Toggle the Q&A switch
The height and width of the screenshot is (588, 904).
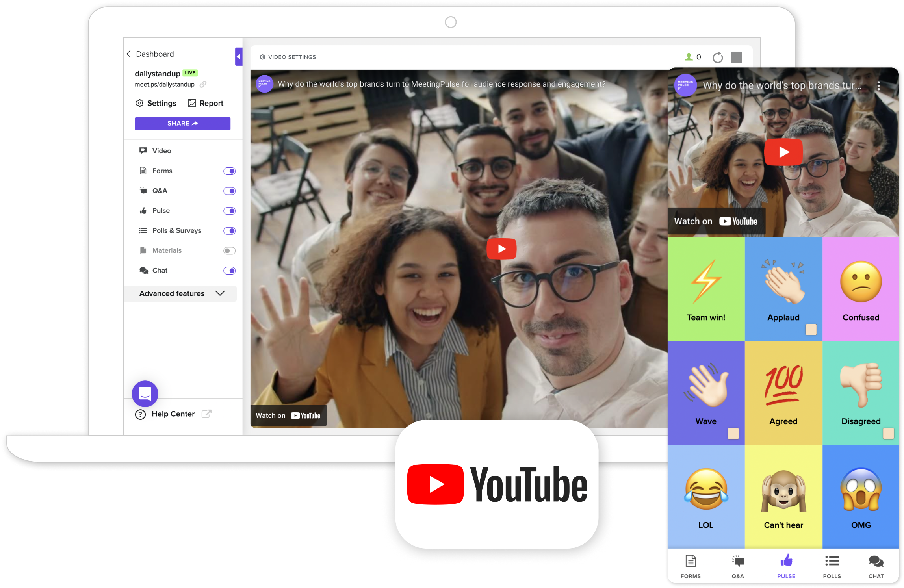click(230, 191)
